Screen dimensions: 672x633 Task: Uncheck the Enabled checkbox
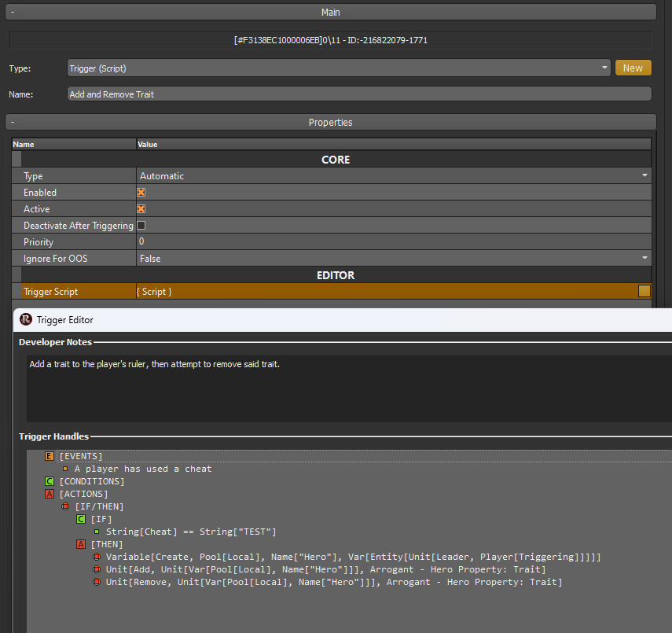141,192
